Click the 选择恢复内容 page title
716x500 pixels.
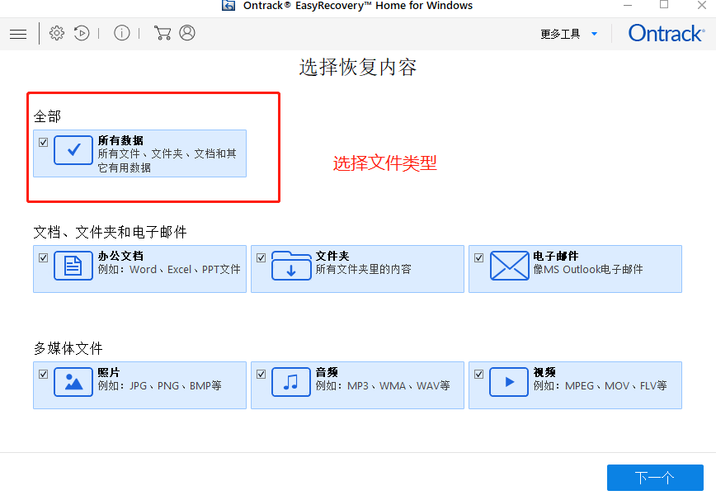tap(358, 68)
